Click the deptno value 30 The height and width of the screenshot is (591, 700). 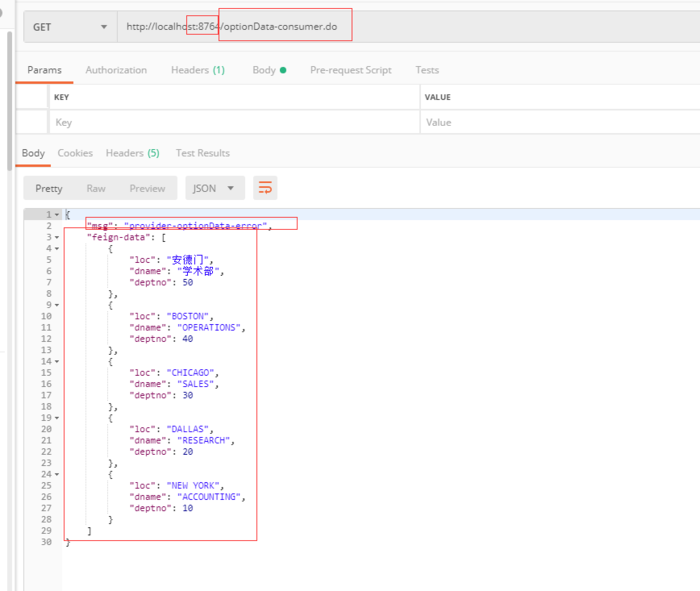click(188, 395)
